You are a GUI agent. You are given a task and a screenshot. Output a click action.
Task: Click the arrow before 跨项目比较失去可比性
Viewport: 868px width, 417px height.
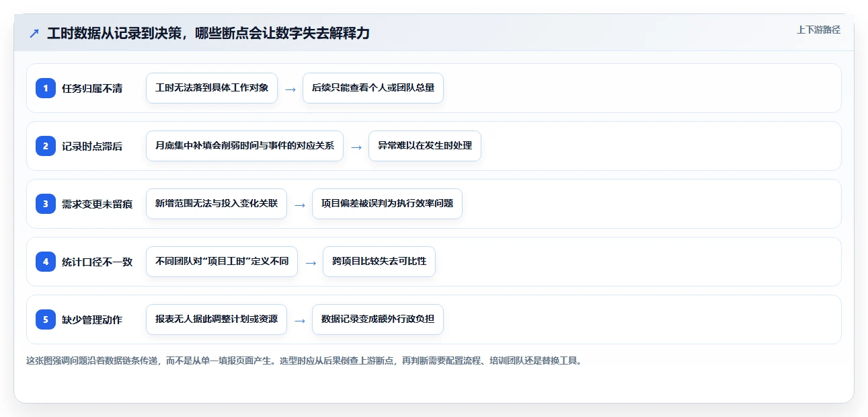pyautogui.click(x=311, y=262)
